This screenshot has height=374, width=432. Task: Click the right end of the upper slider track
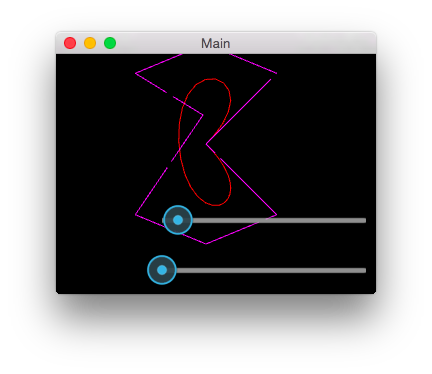point(364,220)
